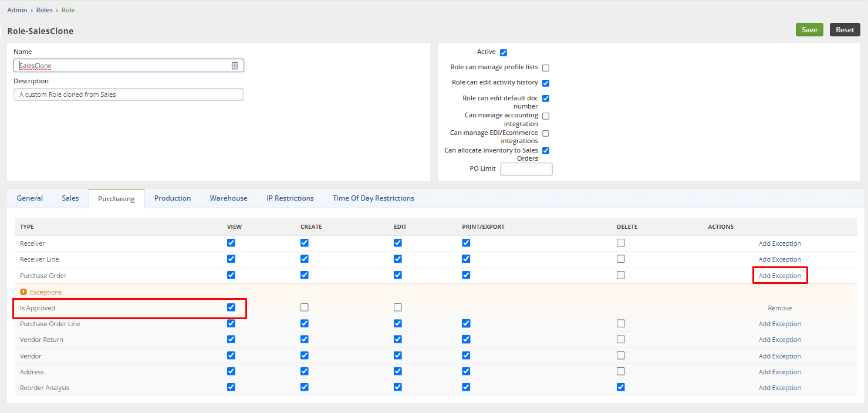Click the Exceptions label text
The image size is (868, 413).
pos(46,292)
